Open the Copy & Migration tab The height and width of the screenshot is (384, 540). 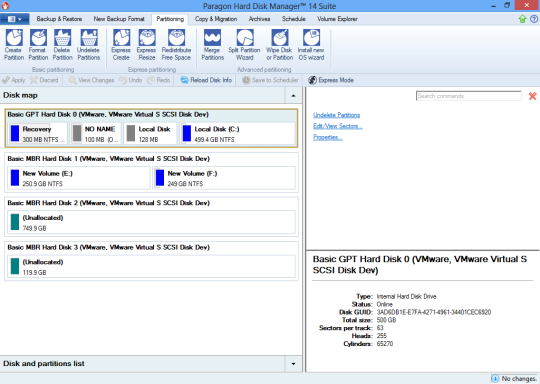tap(216, 19)
